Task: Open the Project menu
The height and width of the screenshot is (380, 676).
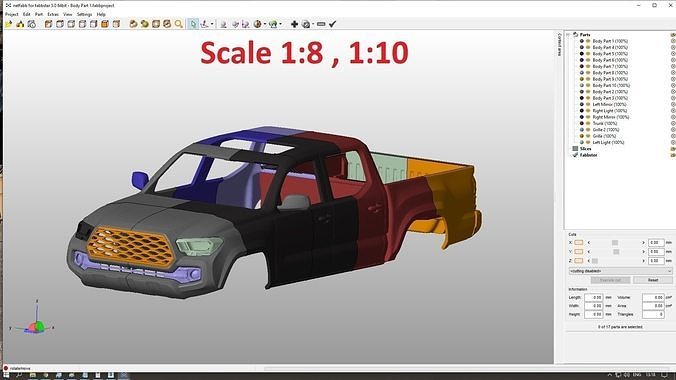Action: pyautogui.click(x=12, y=14)
